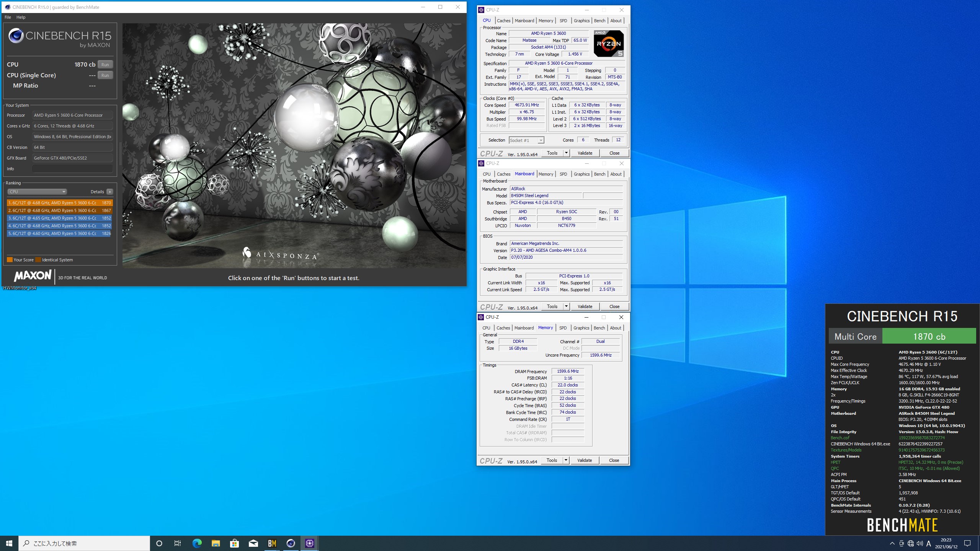The width and height of the screenshot is (980, 551).
Task: Open Caches tab in top CPU-Z window
Action: [503, 21]
